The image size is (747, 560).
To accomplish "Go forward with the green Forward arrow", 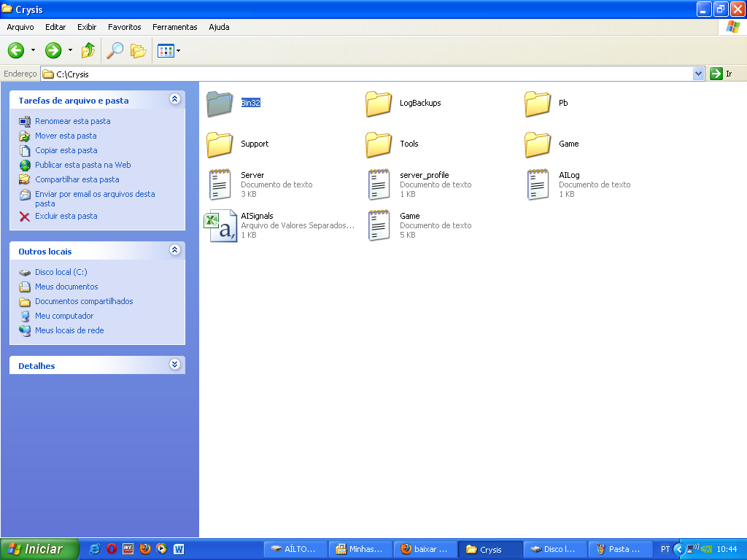I will click(x=53, y=50).
